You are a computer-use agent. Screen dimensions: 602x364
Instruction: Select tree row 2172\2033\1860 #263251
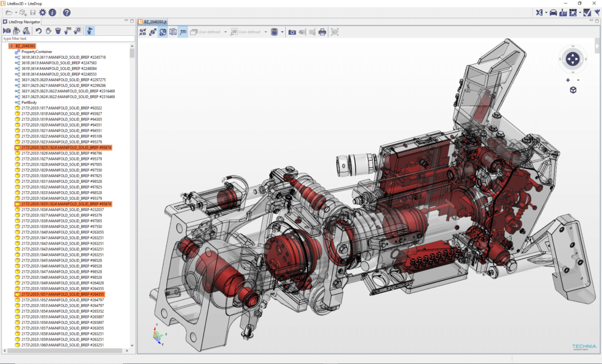point(59,345)
